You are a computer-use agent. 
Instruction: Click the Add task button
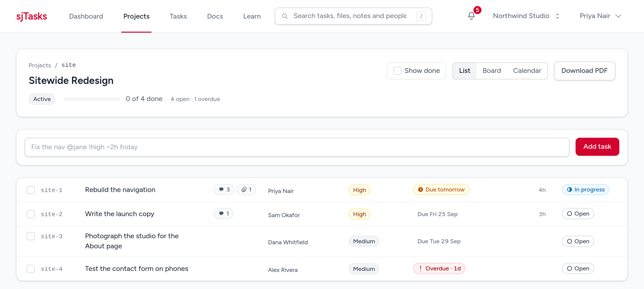(x=597, y=147)
